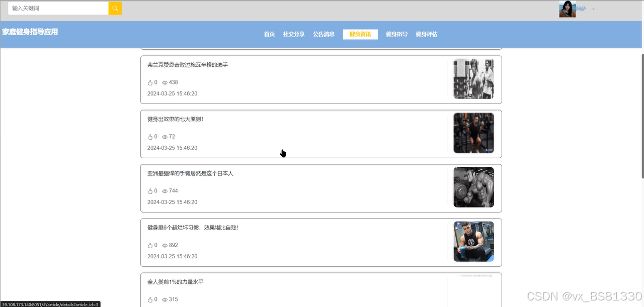Open the 健身出效果的七大原则 thumbnail image

pyautogui.click(x=473, y=133)
